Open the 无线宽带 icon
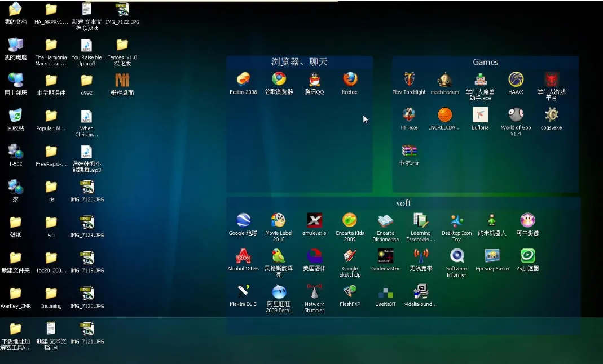 pyautogui.click(x=421, y=256)
